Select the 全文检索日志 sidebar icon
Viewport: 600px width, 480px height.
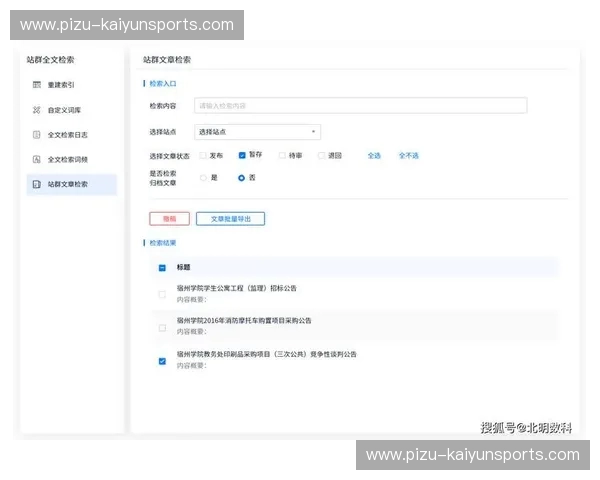(37, 135)
